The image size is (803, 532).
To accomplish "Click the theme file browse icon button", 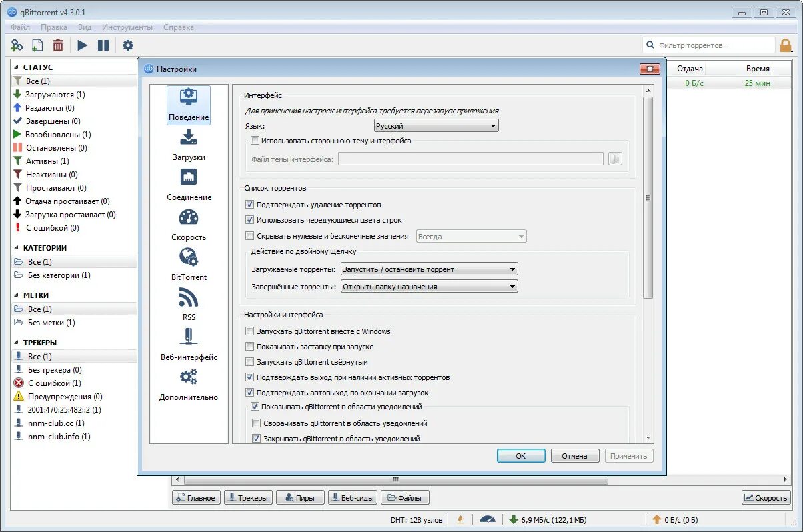I will click(x=615, y=159).
